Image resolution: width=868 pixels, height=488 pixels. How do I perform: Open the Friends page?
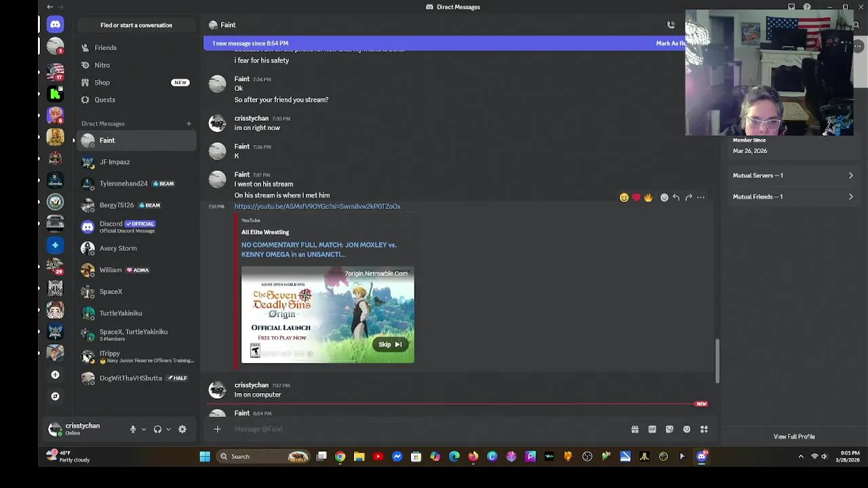pyautogui.click(x=136, y=47)
